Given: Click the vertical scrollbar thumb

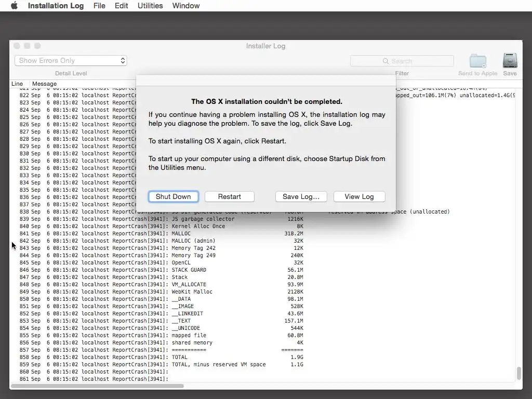Looking at the screenshot, I should point(518,373).
